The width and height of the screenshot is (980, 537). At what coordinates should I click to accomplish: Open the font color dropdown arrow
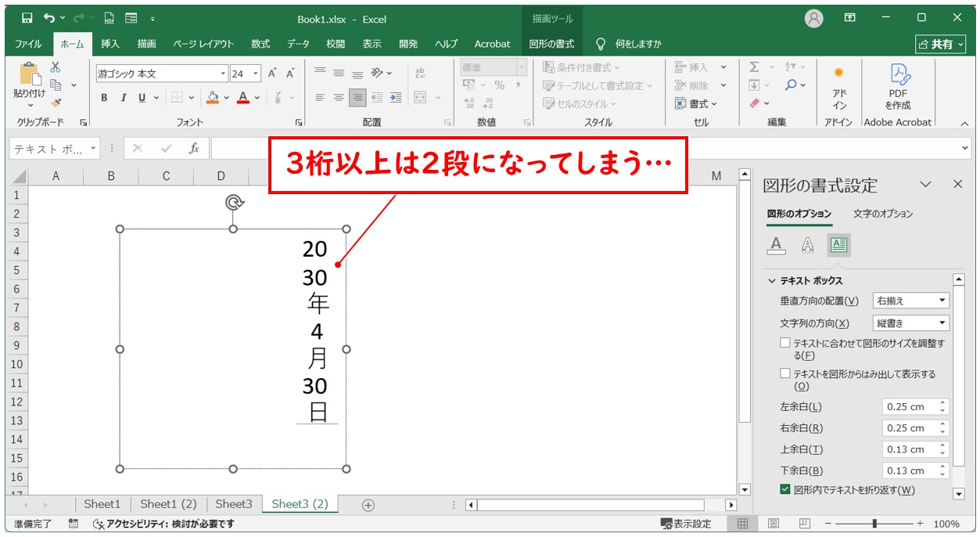coord(258,98)
